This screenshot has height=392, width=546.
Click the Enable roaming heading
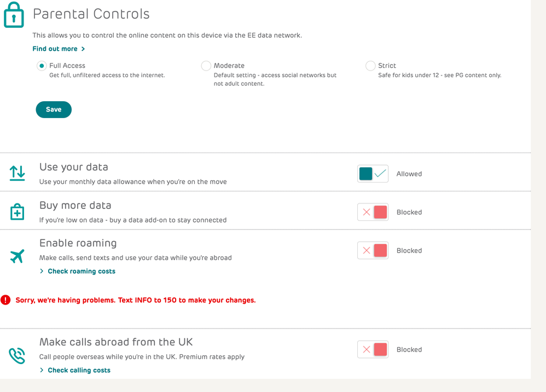[x=78, y=243]
